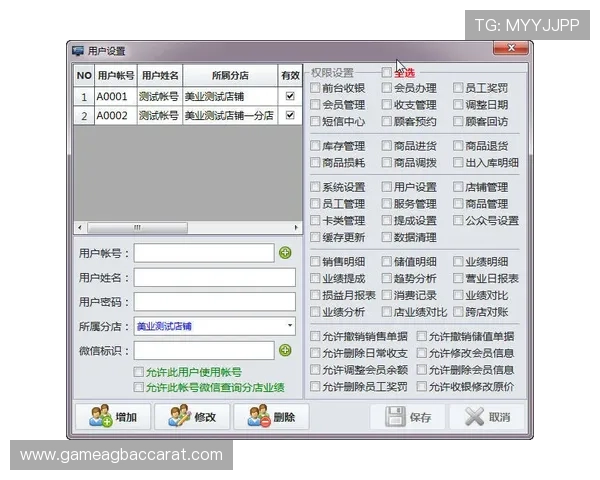Enable 允许收银修改原价 option
Screen dimensions: 600x480
pos(422,386)
